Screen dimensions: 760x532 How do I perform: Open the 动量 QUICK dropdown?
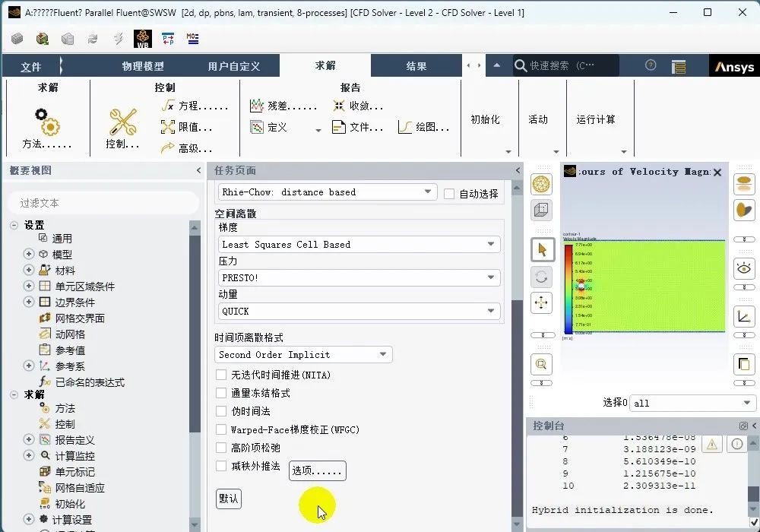coord(359,312)
